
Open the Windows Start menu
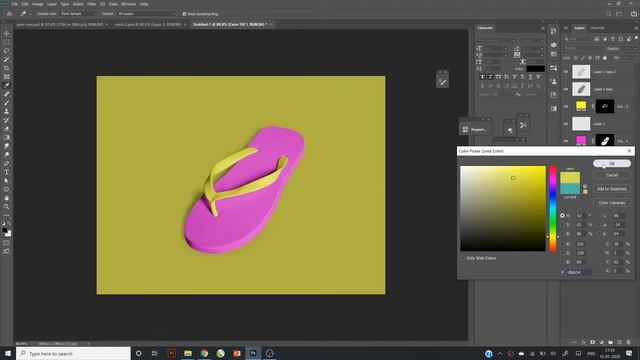(8, 353)
